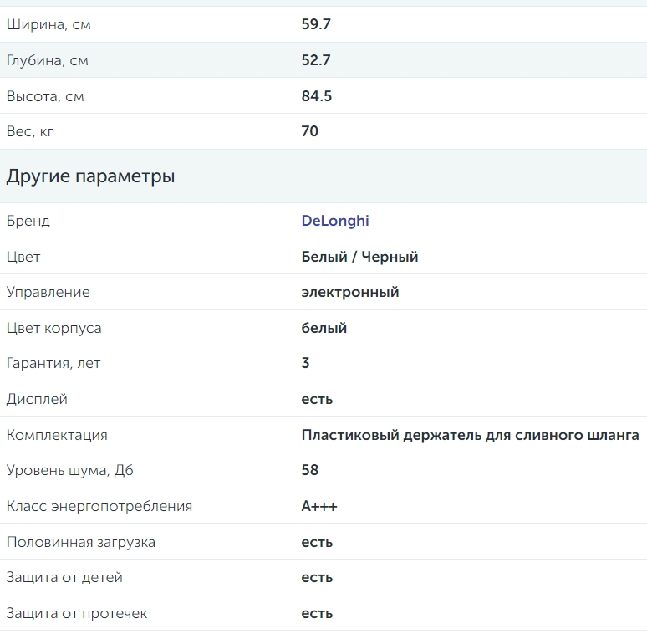Click the 'электронный' control type value

pyautogui.click(x=350, y=292)
